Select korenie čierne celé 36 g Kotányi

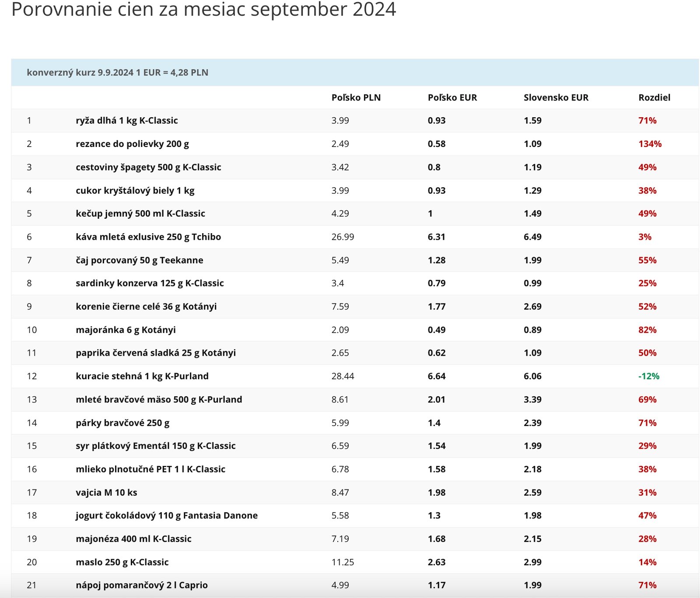pos(146,307)
